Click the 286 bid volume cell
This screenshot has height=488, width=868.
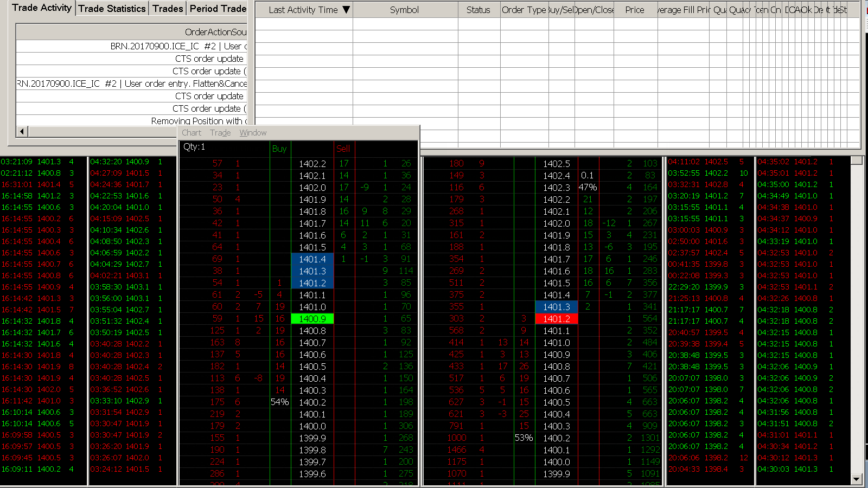click(218, 474)
